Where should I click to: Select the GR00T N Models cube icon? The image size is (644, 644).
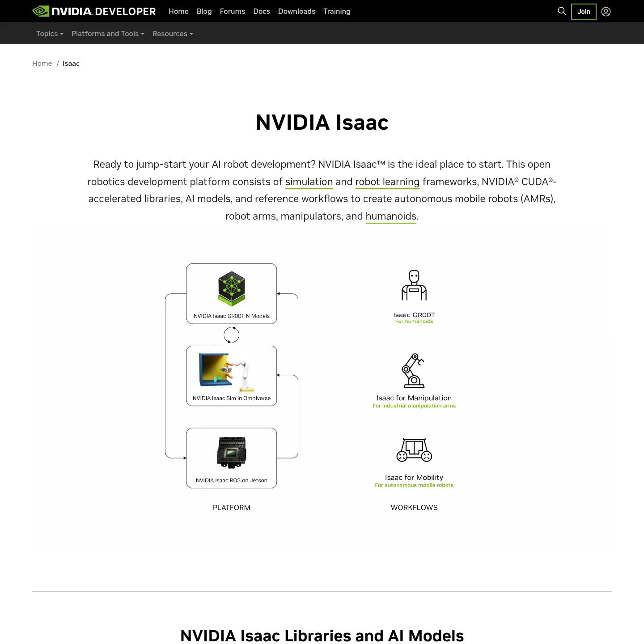pyautogui.click(x=232, y=288)
